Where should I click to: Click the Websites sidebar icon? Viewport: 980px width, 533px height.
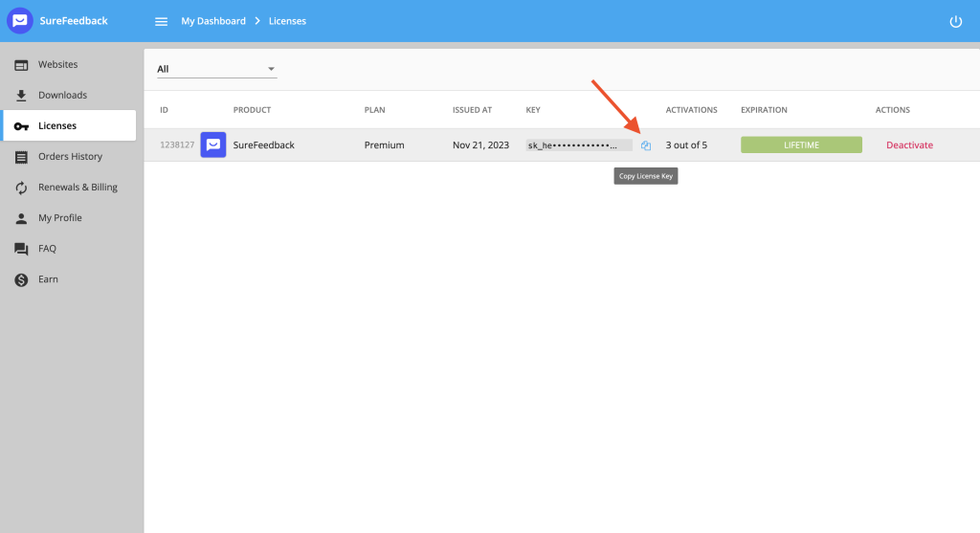click(x=21, y=65)
